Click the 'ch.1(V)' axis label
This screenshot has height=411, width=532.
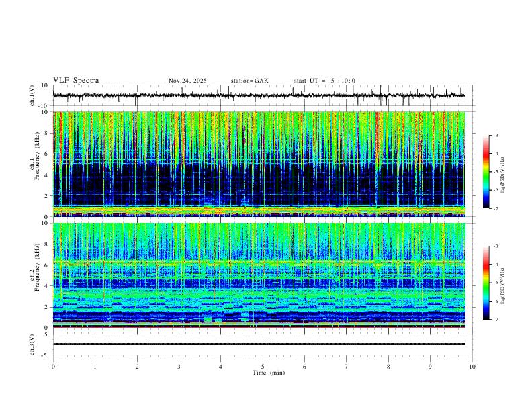coord(32,95)
